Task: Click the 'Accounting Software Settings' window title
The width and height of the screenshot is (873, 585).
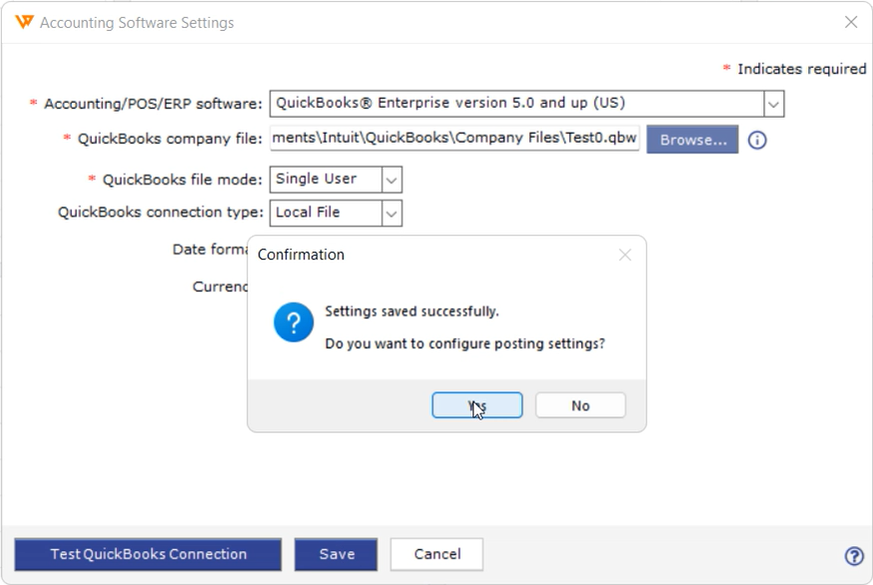Action: (137, 23)
